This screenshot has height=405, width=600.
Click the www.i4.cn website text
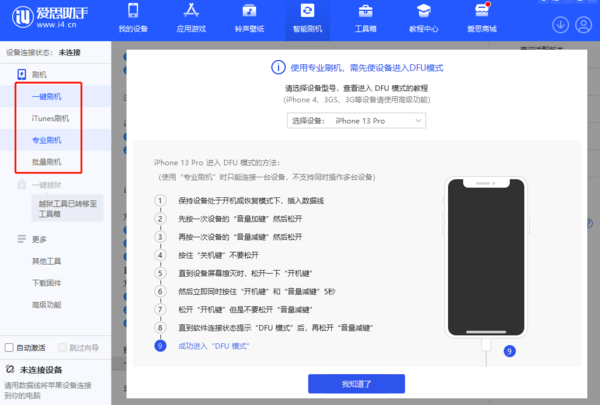pyautogui.click(x=57, y=25)
